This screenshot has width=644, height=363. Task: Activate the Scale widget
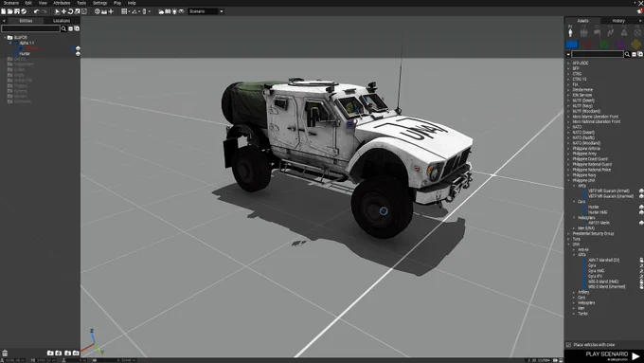pos(78,11)
